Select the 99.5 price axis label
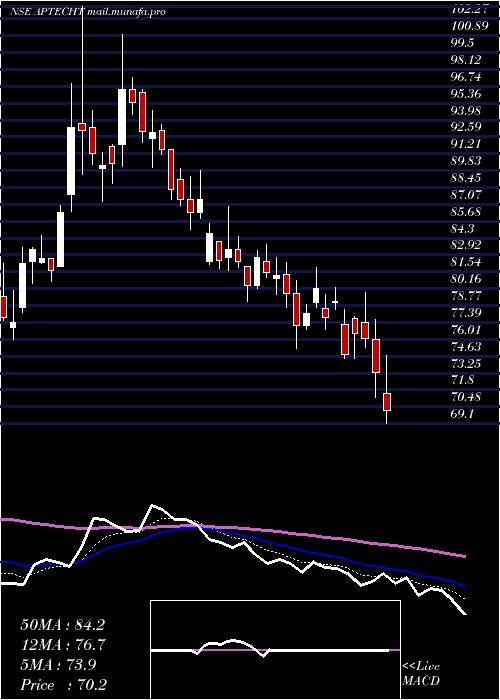Image resolution: width=500 pixels, height=700 pixels. tap(462, 43)
